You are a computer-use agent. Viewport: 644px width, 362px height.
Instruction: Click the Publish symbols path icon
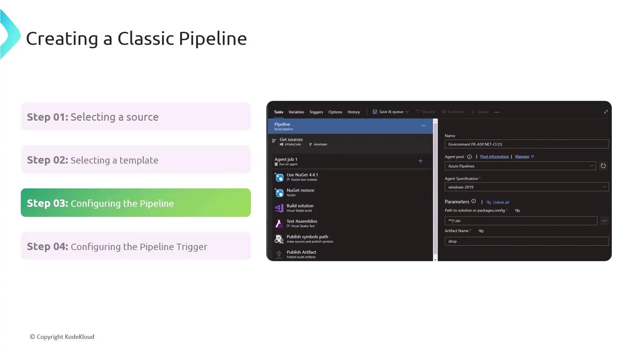click(279, 239)
